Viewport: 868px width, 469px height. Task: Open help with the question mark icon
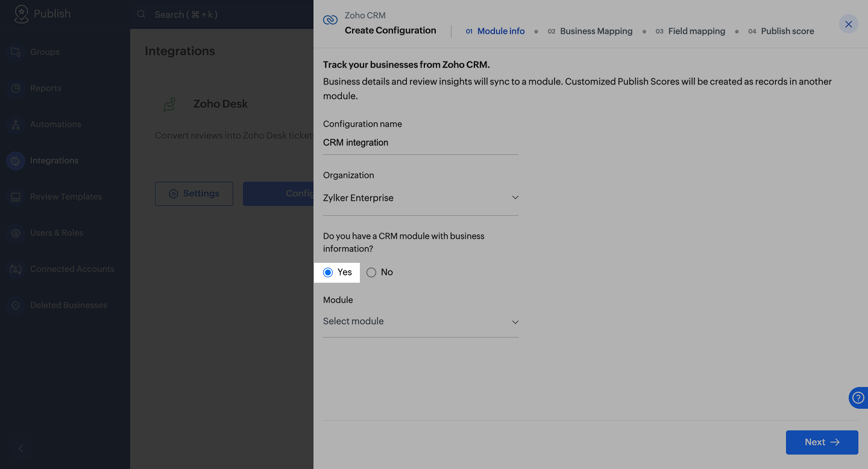pyautogui.click(x=858, y=398)
